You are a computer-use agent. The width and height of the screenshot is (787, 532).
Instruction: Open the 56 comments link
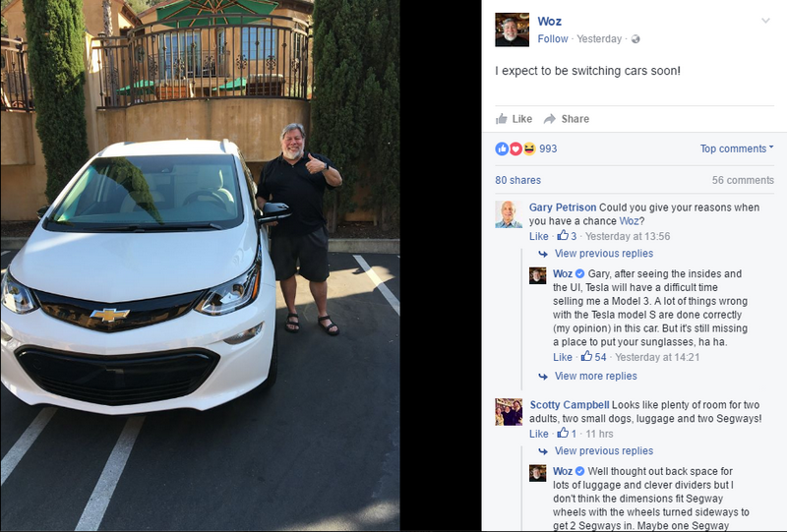click(743, 180)
